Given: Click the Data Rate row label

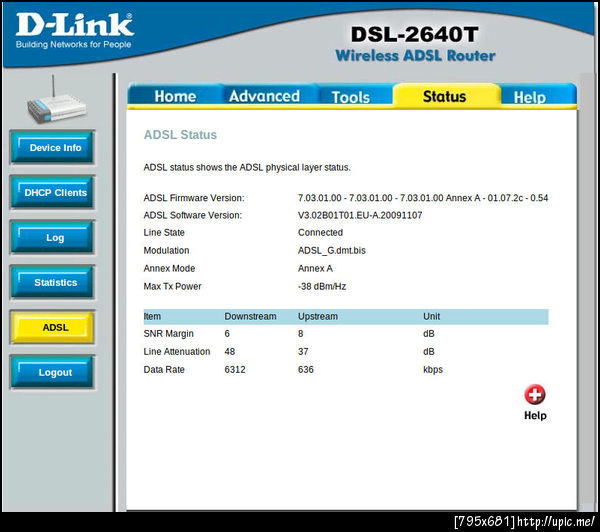Looking at the screenshot, I should [x=164, y=369].
